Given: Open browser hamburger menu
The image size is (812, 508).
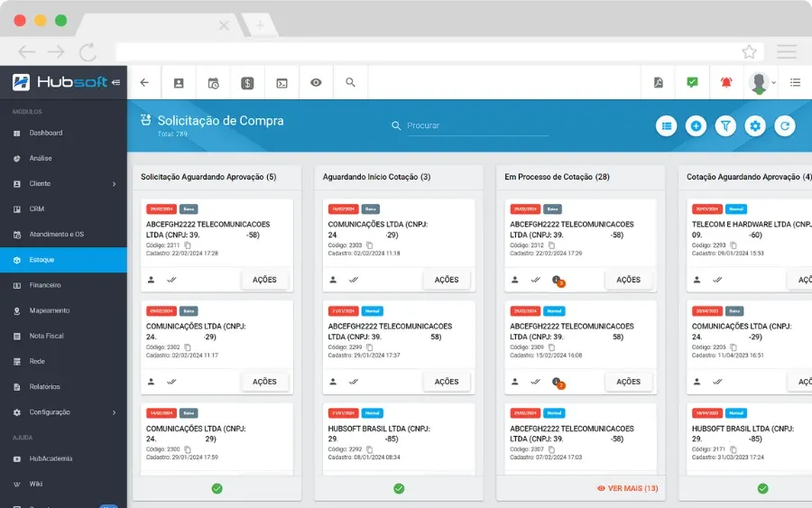Looking at the screenshot, I should pyautogui.click(x=787, y=51).
